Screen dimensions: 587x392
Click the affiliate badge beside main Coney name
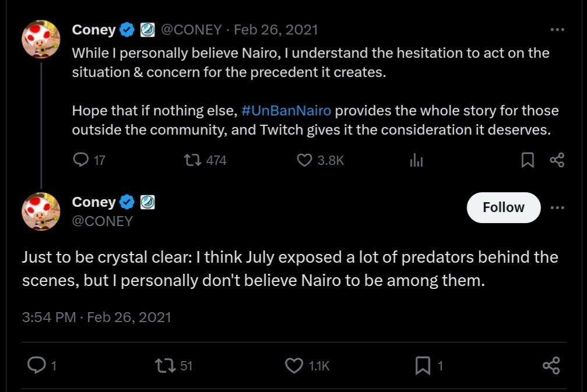pos(148,202)
